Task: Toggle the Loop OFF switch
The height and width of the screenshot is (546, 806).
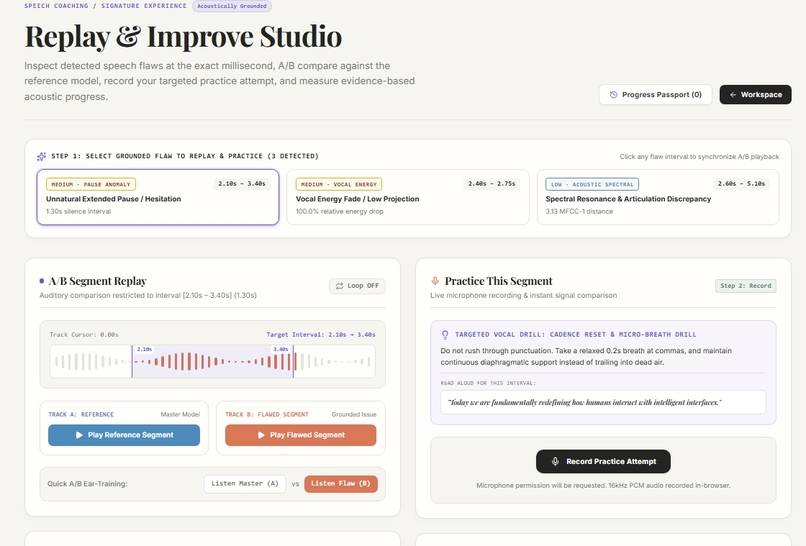Action: (x=357, y=286)
